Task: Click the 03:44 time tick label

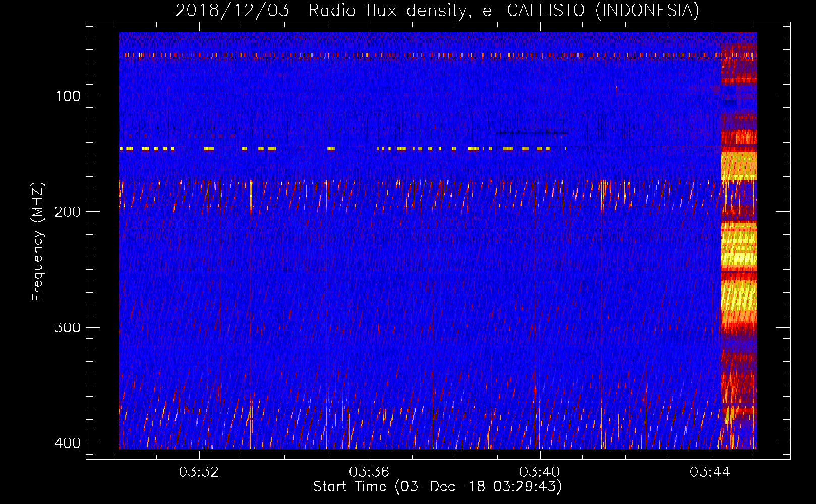Action: (x=710, y=472)
